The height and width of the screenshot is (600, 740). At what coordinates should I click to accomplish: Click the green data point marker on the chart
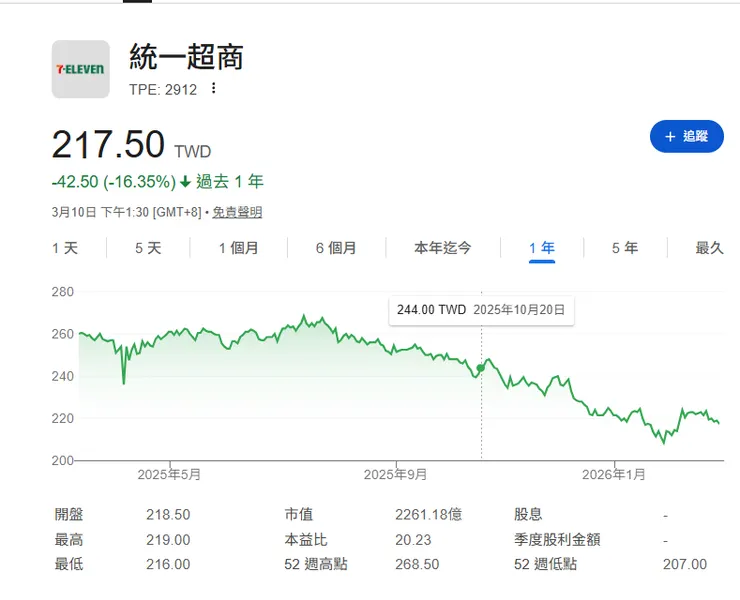pyautogui.click(x=480, y=368)
